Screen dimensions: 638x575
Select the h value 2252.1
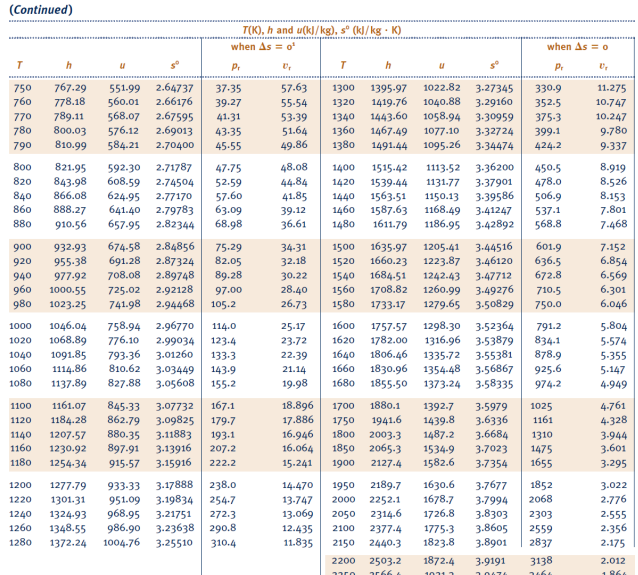(385, 499)
